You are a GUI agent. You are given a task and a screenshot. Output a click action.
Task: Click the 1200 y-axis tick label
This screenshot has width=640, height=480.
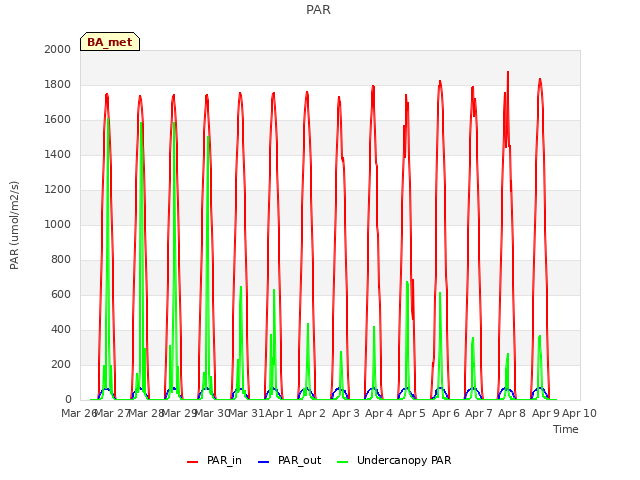coord(58,189)
